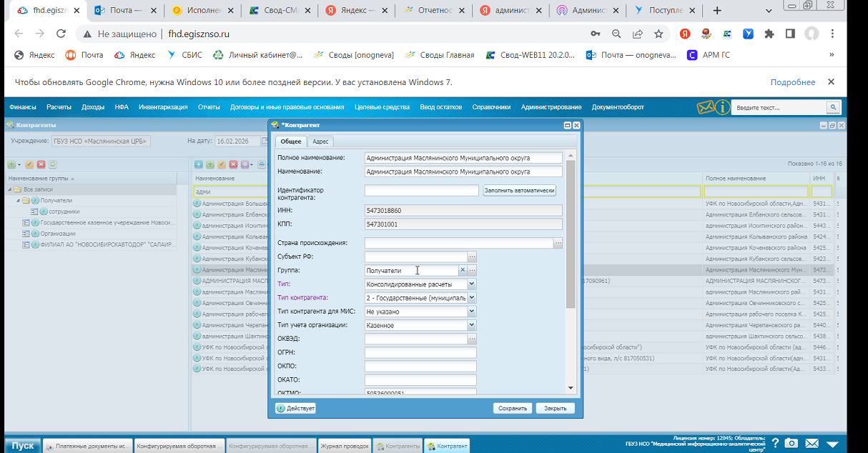Image resolution: width=868 pixels, height=453 pixels.
Task: Click Подробнее link in Chrome notice
Action: 793,82
